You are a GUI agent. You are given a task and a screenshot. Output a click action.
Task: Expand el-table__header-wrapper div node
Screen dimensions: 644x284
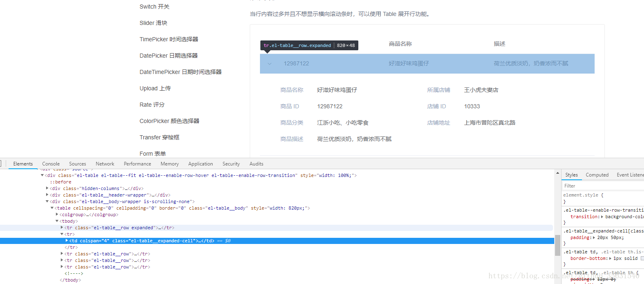(x=47, y=195)
